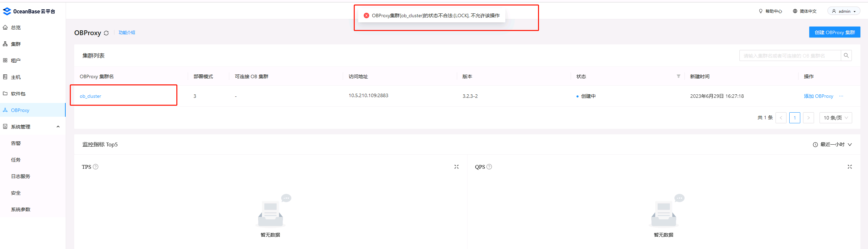
Task: Click the 监控指标 Top5 heading
Action: (x=100, y=144)
